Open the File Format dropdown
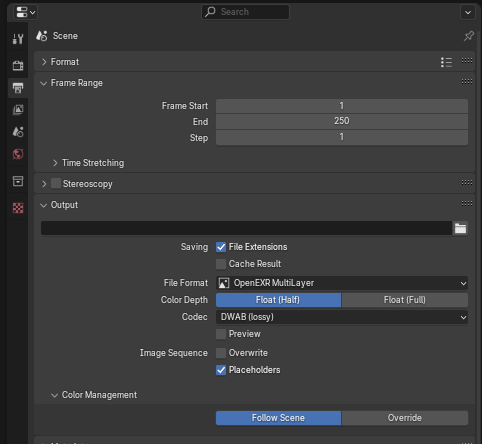The width and height of the screenshot is (482, 444). pyautogui.click(x=342, y=283)
